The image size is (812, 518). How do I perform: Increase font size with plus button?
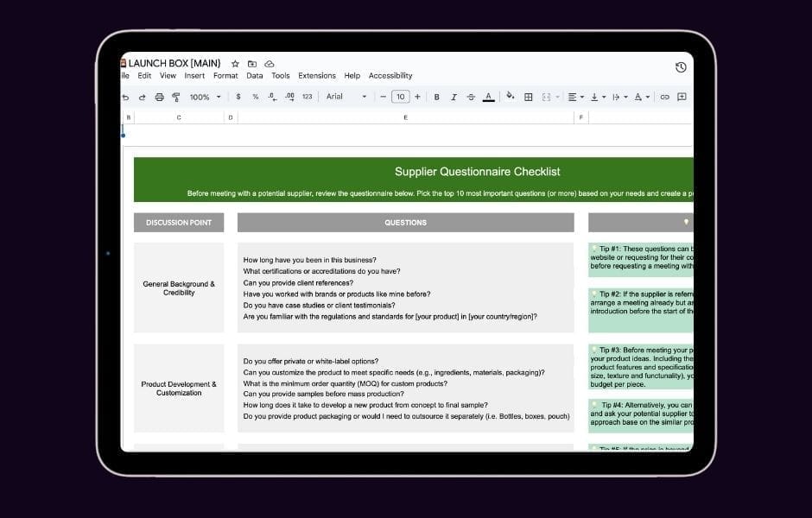(417, 97)
